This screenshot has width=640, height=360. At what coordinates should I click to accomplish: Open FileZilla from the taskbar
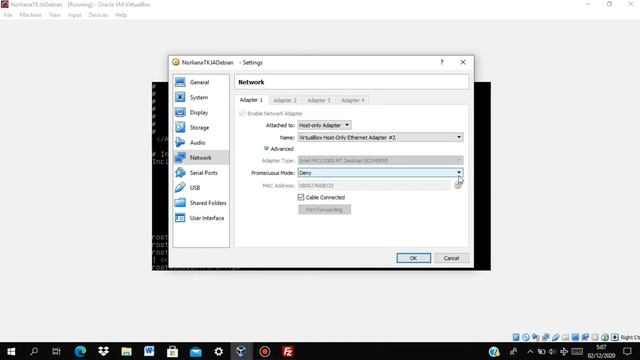[288, 351]
